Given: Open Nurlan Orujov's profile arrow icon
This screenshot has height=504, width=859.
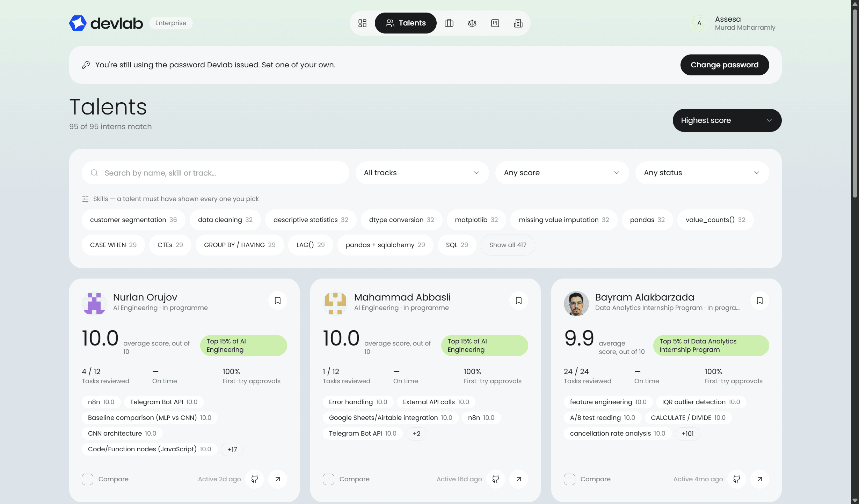Looking at the screenshot, I should tap(278, 479).
